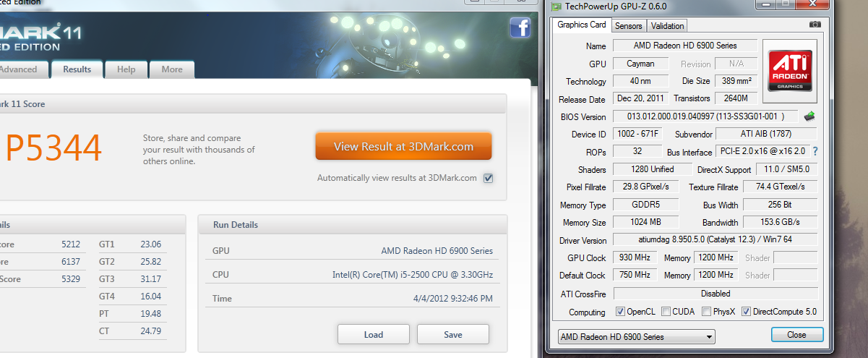This screenshot has width=868, height=358.
Task: Open the More tab in 3DMark
Action: click(x=172, y=69)
